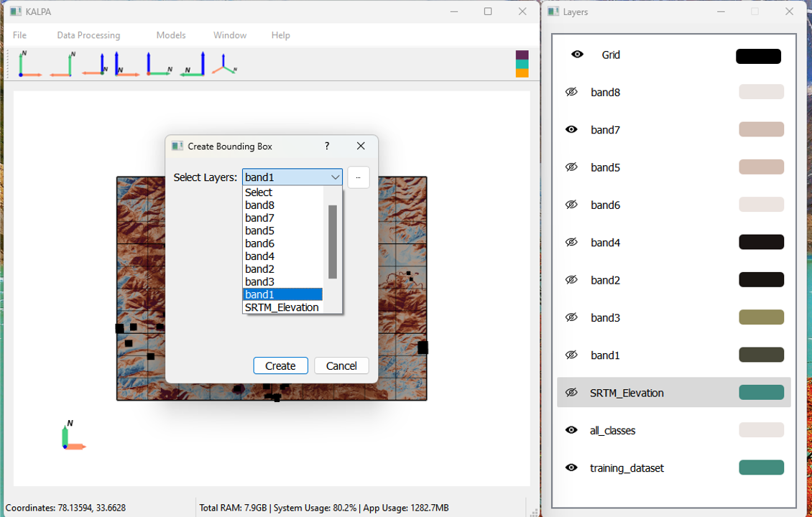Click the dropdown list scrollbar thumb

pos(333,242)
